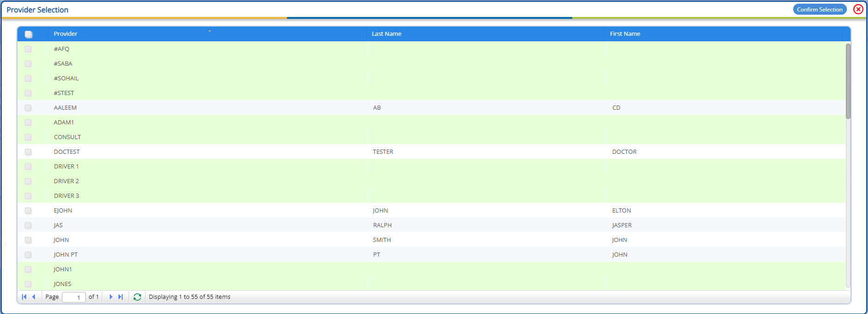Click the JOHN1 provider name

[63, 269]
